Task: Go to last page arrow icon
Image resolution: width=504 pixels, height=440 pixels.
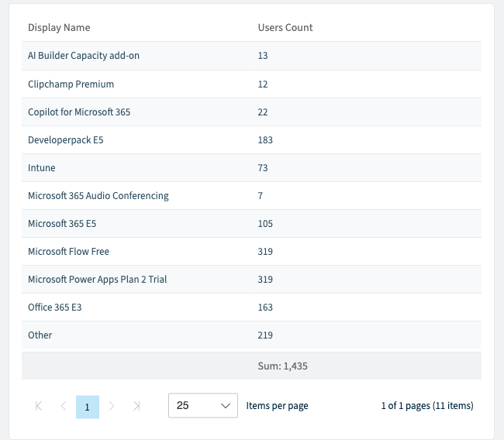Action: click(x=136, y=406)
